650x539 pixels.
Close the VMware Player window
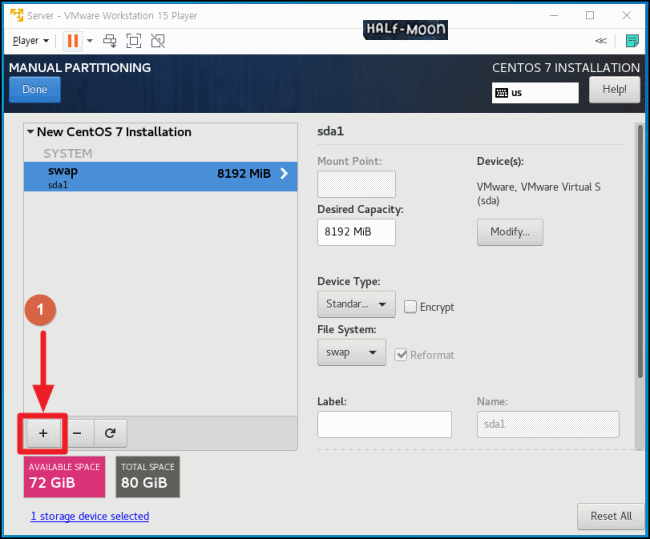coord(627,15)
